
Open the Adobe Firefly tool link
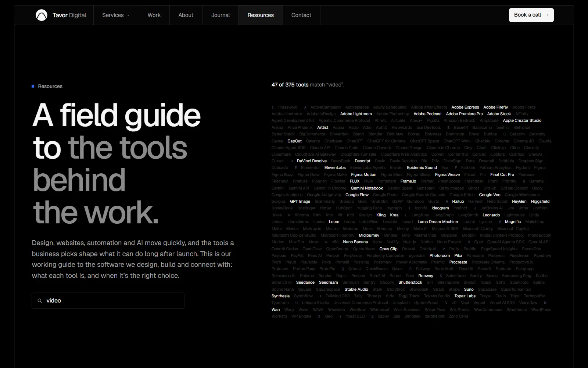click(x=496, y=107)
